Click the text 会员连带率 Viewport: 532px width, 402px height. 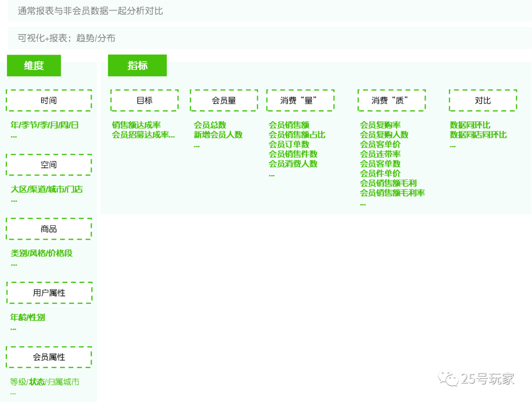[380, 154]
